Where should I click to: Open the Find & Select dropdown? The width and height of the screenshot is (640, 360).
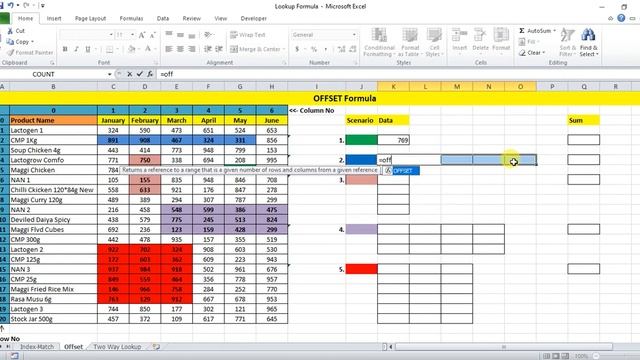pyautogui.click(x=588, y=42)
